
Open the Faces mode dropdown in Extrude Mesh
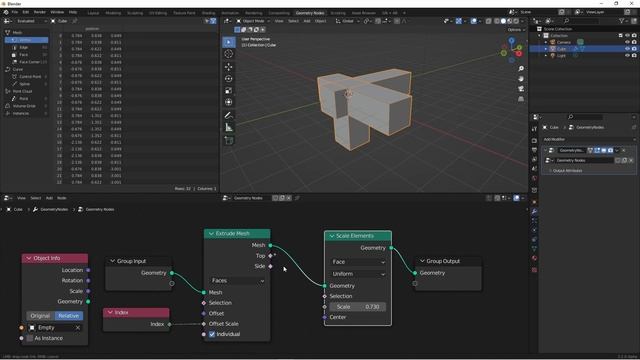tap(238, 281)
